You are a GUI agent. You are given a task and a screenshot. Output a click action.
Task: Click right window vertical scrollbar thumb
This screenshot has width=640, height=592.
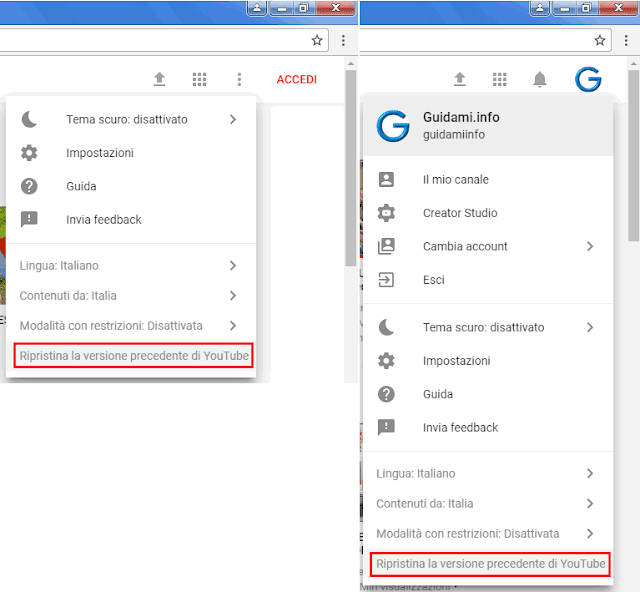[x=633, y=156]
